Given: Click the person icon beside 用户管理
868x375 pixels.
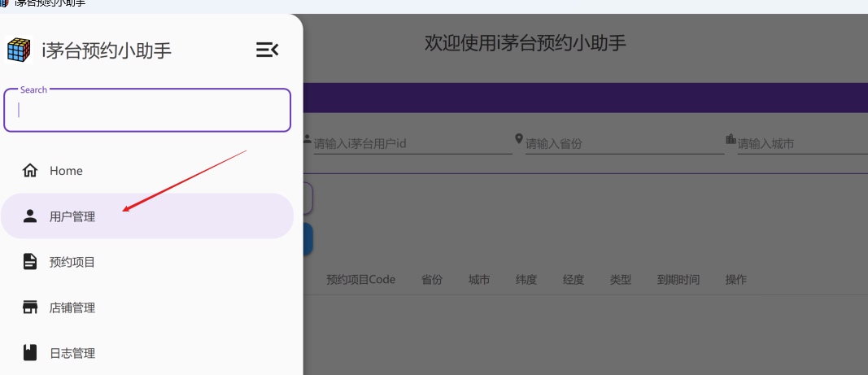Looking at the screenshot, I should [x=30, y=216].
